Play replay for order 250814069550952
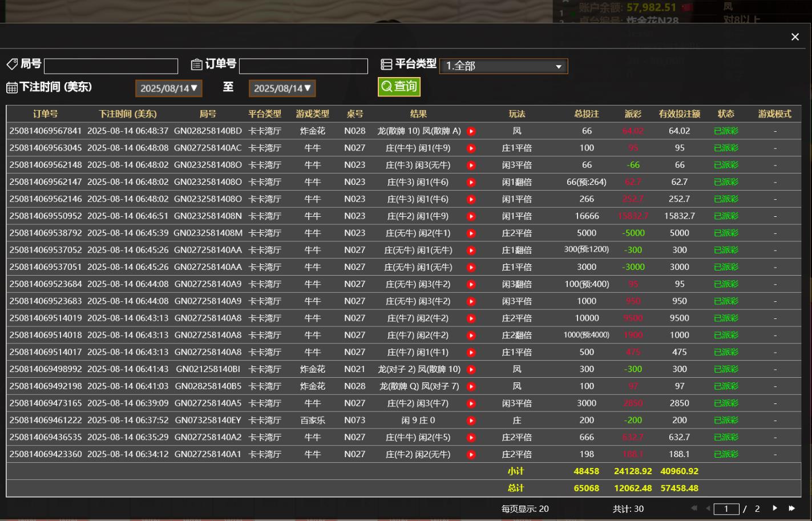 (x=471, y=216)
